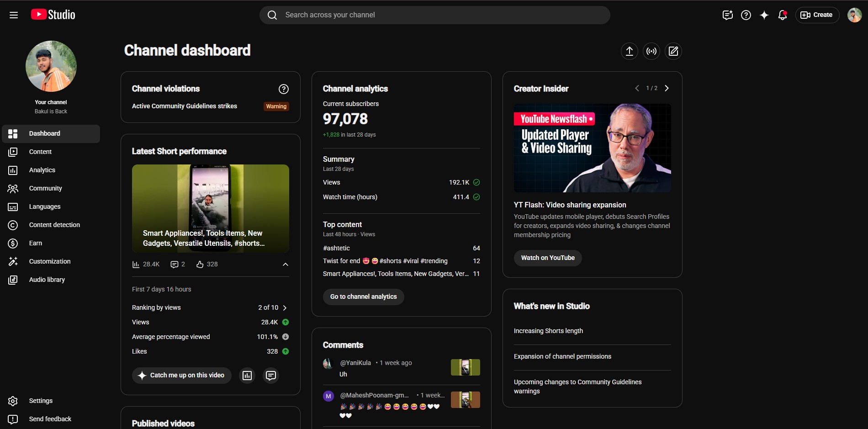Open the #ashtetic top content row
Viewport: 868px width, 429px height.
[x=402, y=248]
